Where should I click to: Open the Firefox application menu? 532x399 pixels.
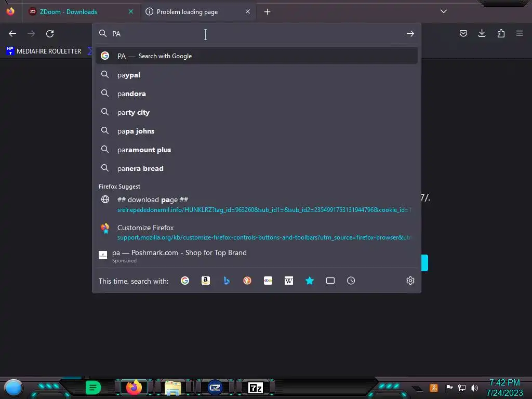coord(520,33)
